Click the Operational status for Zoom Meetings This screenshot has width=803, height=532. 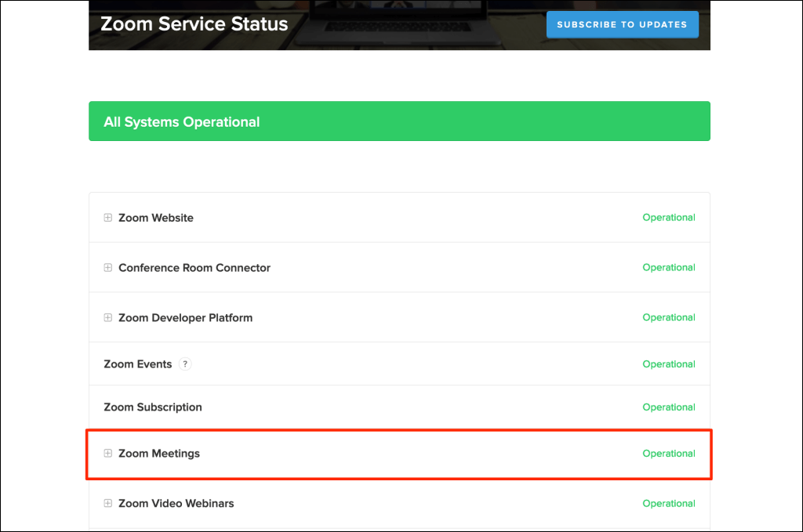(x=669, y=454)
